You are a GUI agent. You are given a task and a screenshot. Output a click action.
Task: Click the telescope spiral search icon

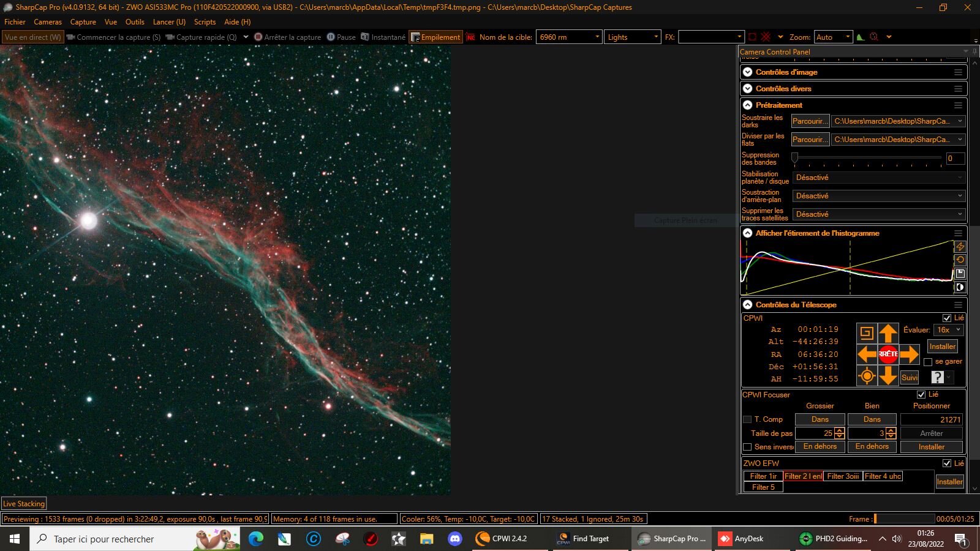pos(866,332)
